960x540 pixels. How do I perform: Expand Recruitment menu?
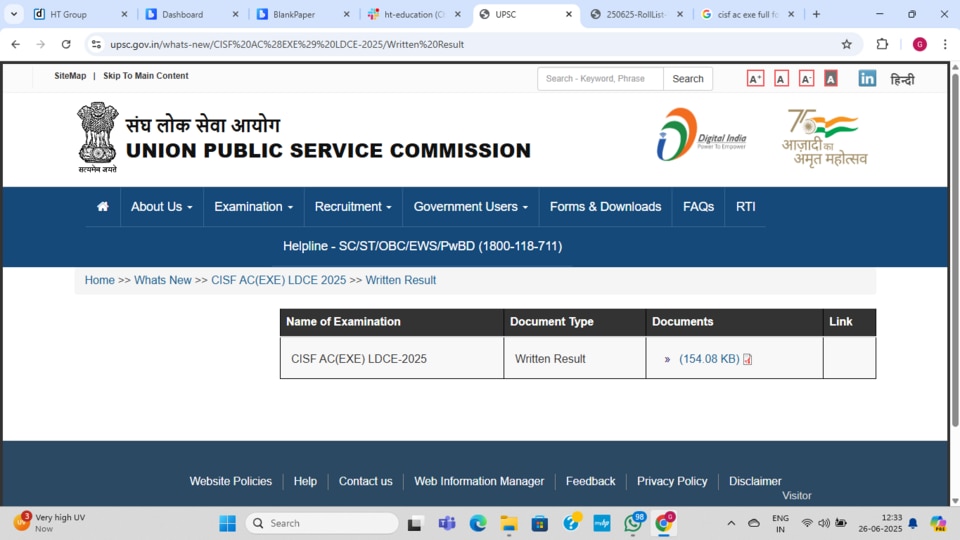tap(353, 207)
